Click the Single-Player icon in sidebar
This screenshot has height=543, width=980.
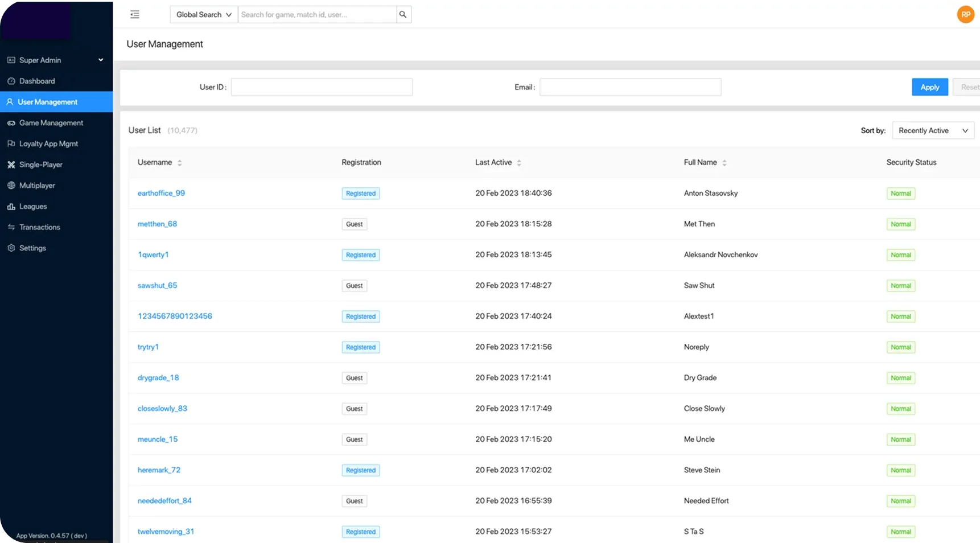[x=11, y=164]
